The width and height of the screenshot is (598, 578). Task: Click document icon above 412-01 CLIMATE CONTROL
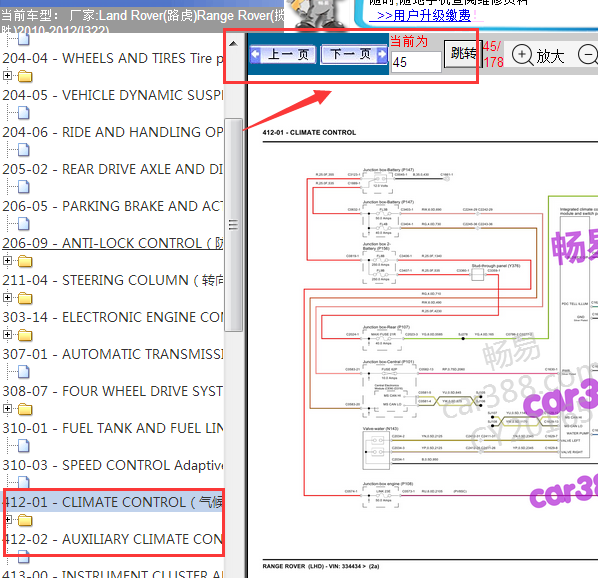click(24, 482)
